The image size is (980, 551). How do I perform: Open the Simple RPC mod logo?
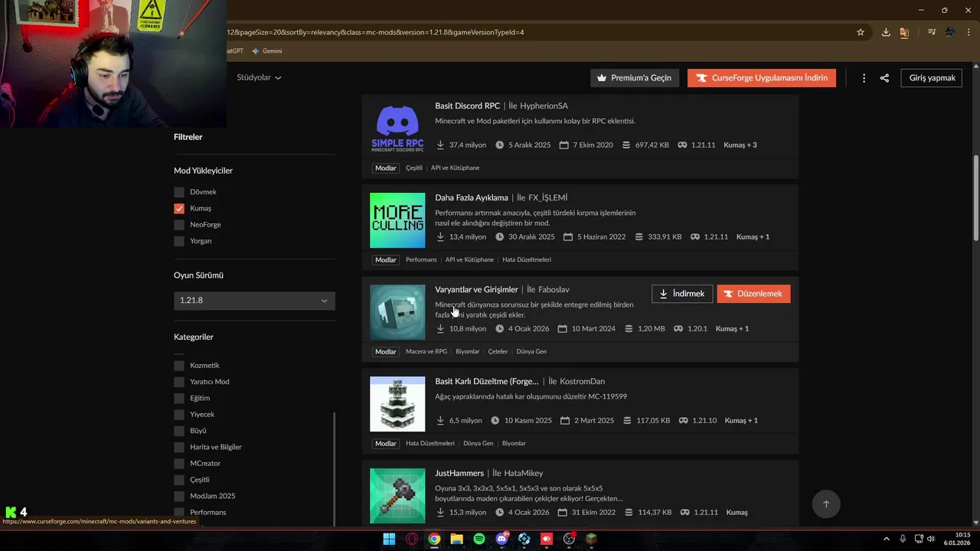[397, 129]
